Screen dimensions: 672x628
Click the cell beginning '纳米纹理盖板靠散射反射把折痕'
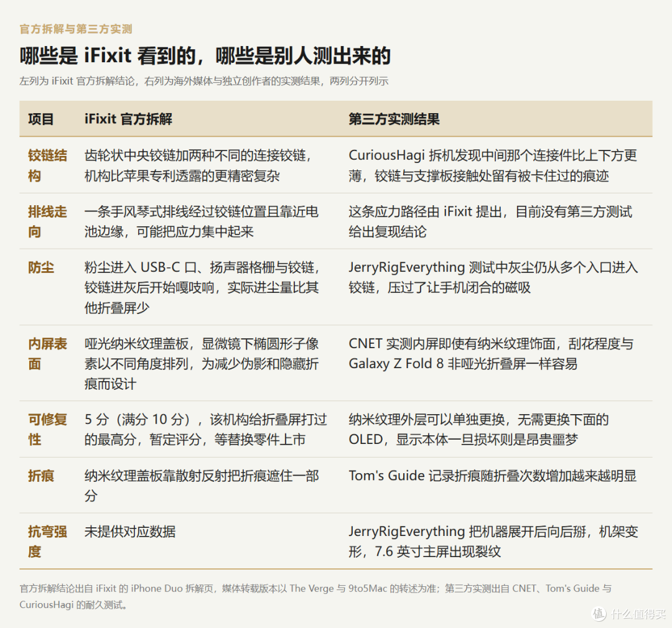click(x=202, y=486)
